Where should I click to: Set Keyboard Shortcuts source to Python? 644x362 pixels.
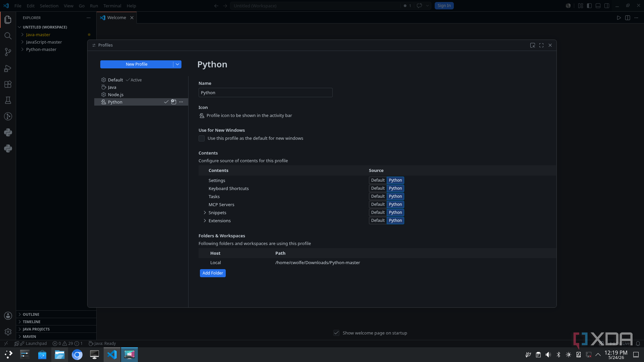click(395, 188)
